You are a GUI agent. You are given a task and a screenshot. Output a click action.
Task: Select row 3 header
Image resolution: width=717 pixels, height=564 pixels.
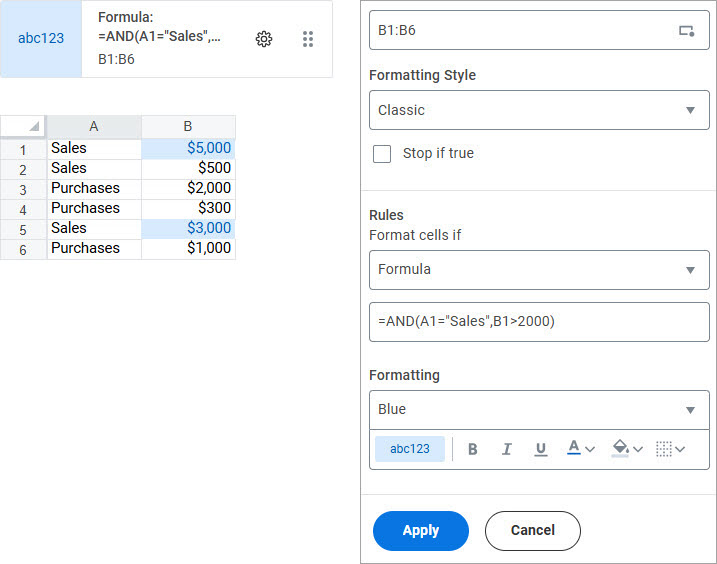[23, 189]
